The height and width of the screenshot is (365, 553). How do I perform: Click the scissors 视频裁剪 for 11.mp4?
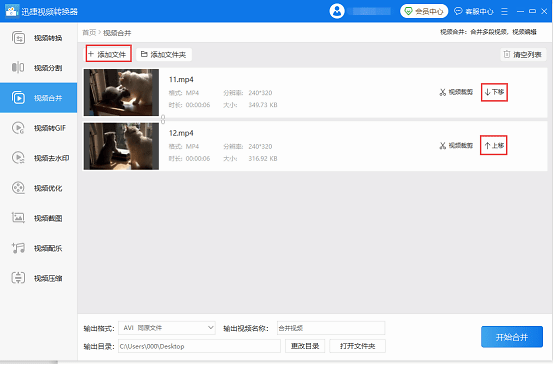(456, 92)
